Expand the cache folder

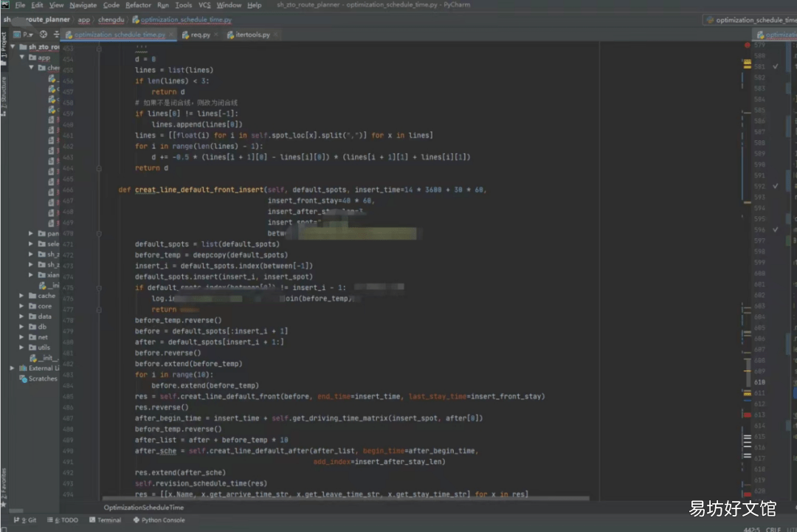tap(21, 296)
